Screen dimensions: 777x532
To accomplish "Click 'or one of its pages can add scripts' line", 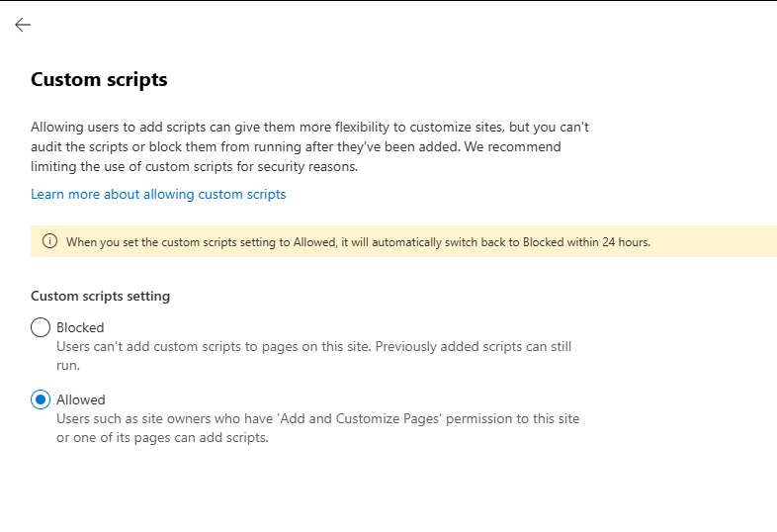I will 162,438.
